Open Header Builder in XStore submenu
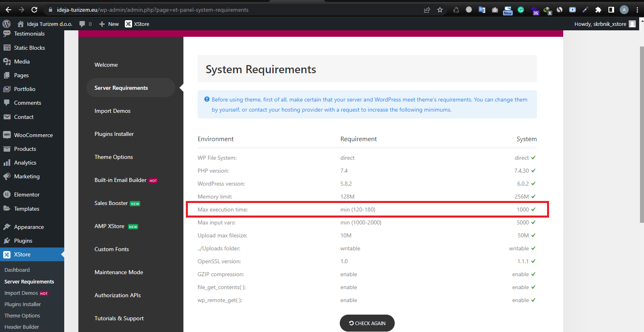The width and height of the screenshot is (644, 332). (x=22, y=327)
